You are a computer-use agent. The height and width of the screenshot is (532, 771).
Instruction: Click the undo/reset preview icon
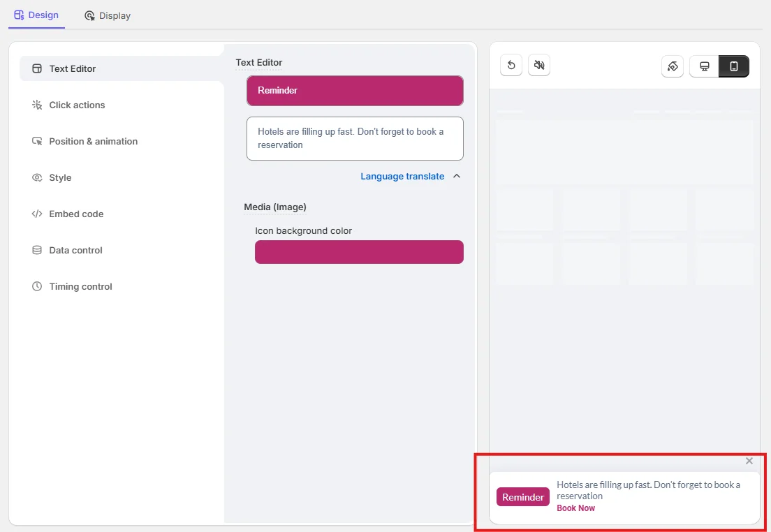point(511,66)
